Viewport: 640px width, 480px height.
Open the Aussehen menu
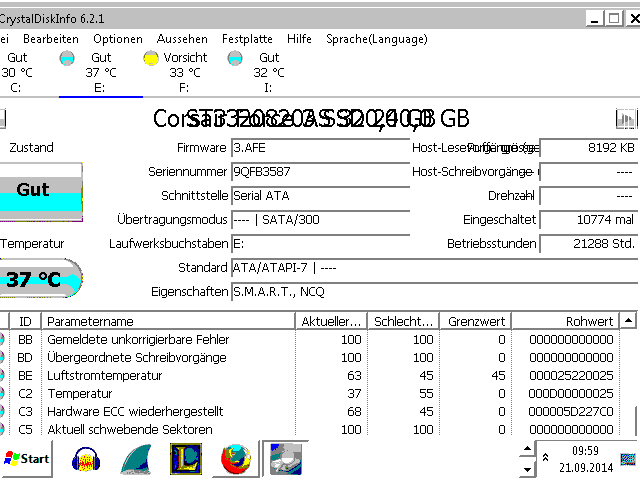[x=182, y=39]
